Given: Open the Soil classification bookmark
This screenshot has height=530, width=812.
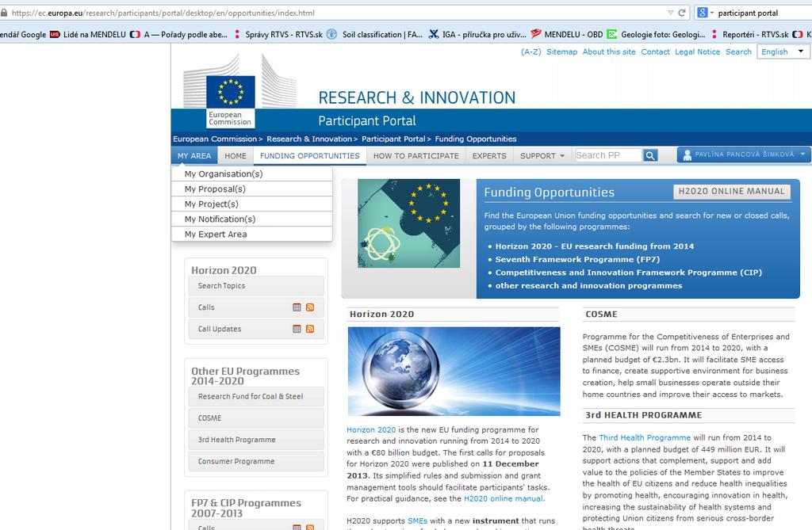Looking at the screenshot, I should (375, 35).
